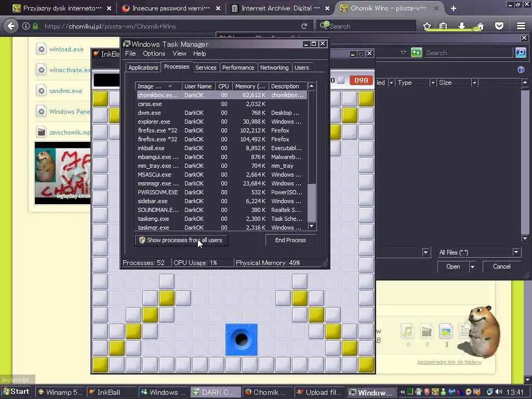
Task: Click the network monitors icon in system tray
Action: click(x=489, y=392)
